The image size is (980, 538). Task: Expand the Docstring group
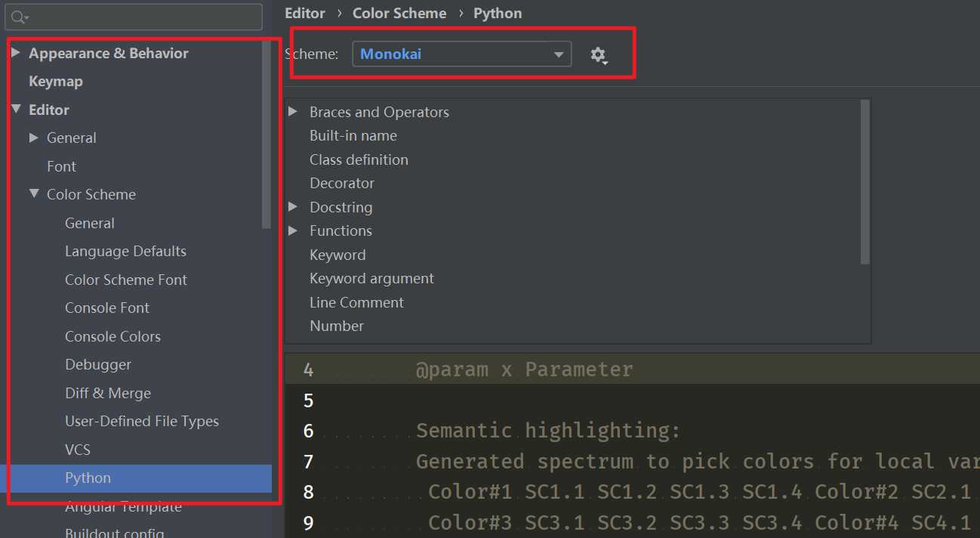click(x=293, y=207)
